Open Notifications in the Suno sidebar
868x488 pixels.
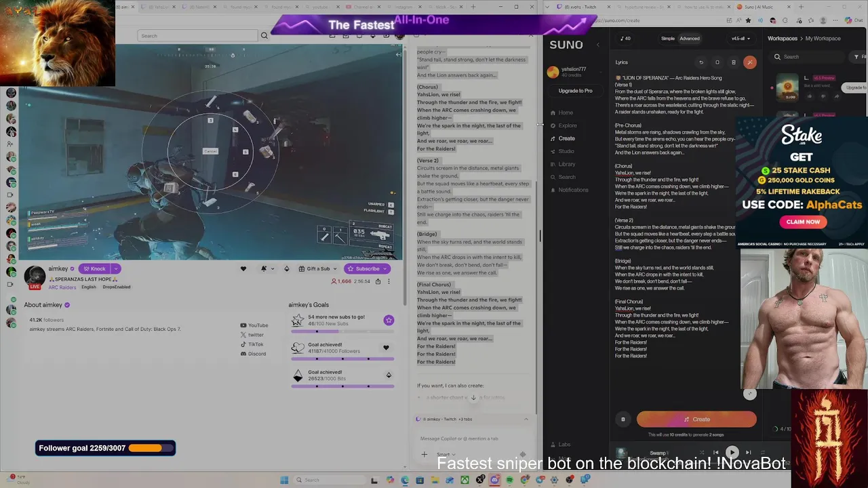point(569,190)
